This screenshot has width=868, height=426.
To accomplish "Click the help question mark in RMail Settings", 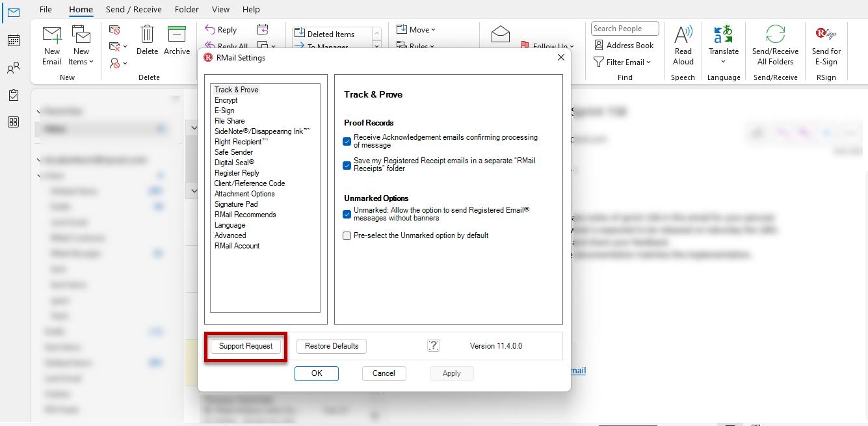I will [433, 345].
